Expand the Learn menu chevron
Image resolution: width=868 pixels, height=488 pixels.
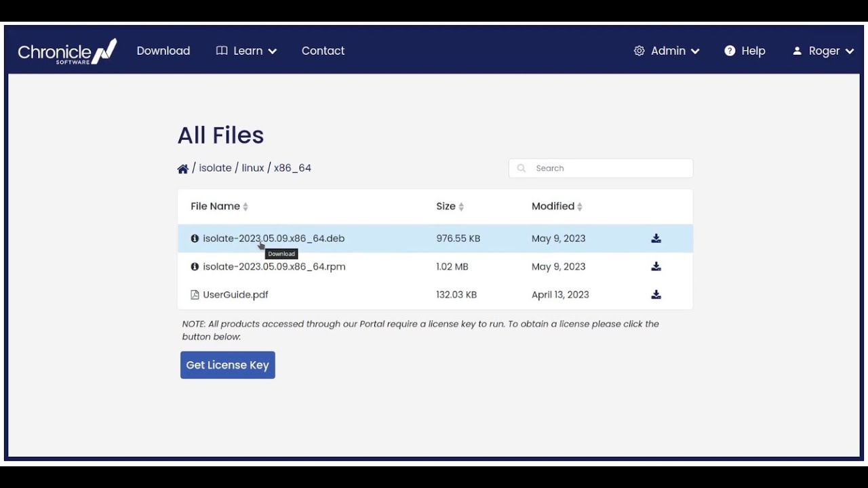(x=273, y=52)
